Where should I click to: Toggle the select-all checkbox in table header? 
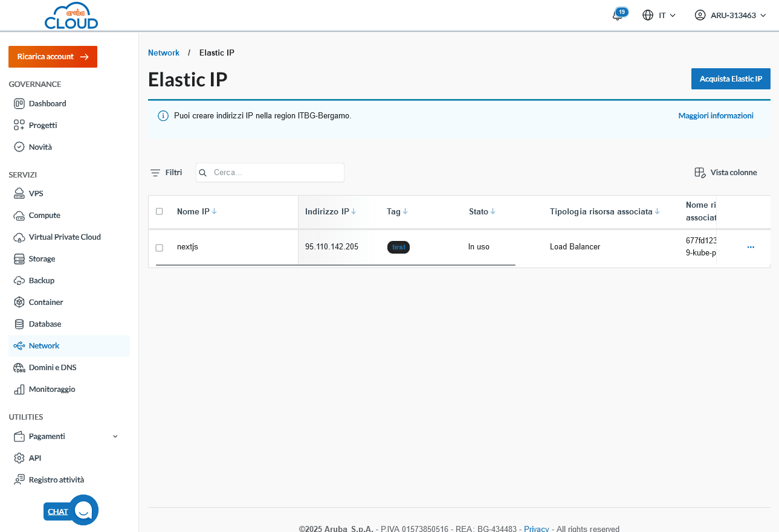tap(160, 211)
